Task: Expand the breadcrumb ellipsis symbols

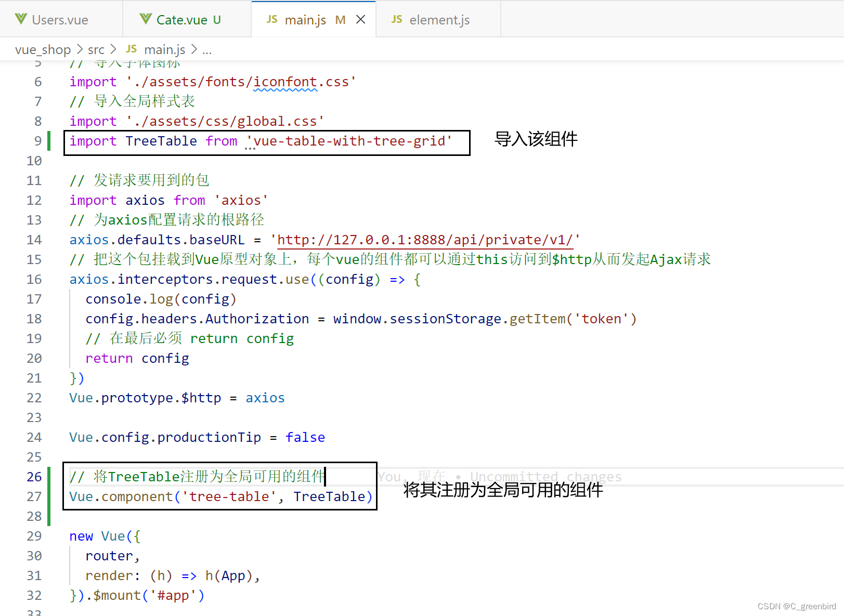Action: pos(207,50)
